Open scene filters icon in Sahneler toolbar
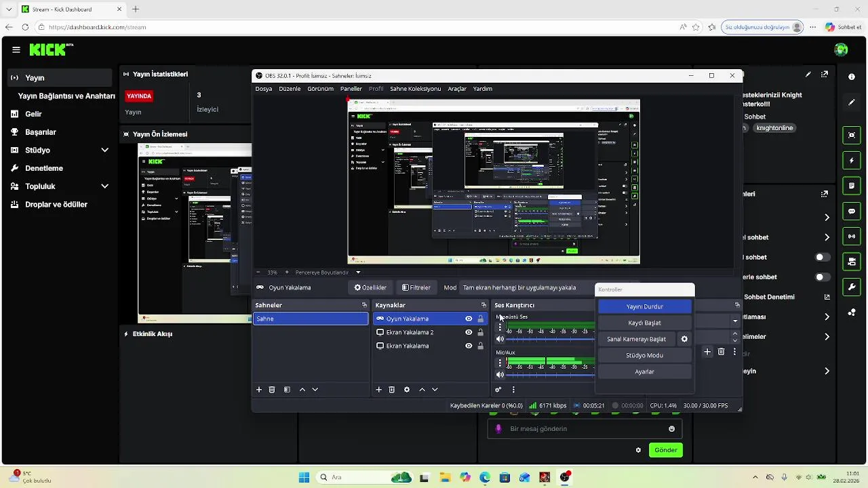Image resolution: width=868 pixels, height=488 pixels. (x=287, y=390)
